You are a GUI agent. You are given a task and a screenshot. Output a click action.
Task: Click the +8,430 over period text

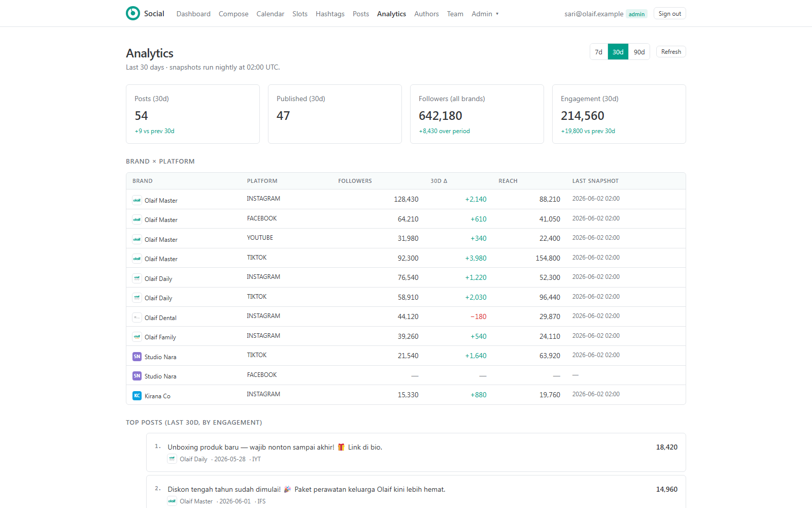(444, 131)
